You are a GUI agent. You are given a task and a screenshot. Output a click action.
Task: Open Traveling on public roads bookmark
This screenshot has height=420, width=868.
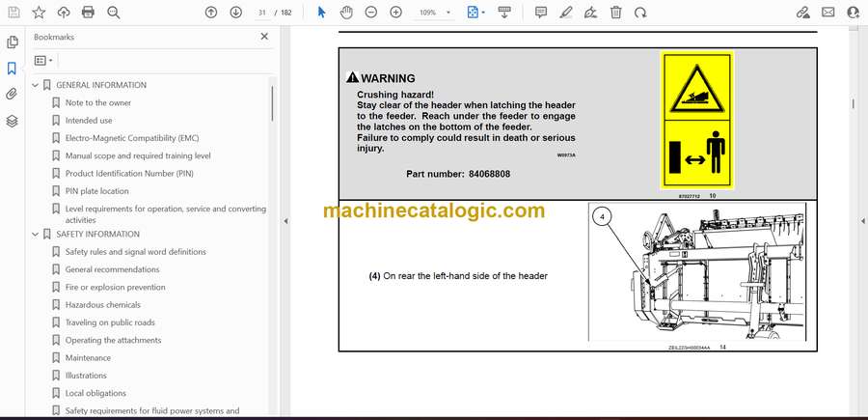point(110,322)
